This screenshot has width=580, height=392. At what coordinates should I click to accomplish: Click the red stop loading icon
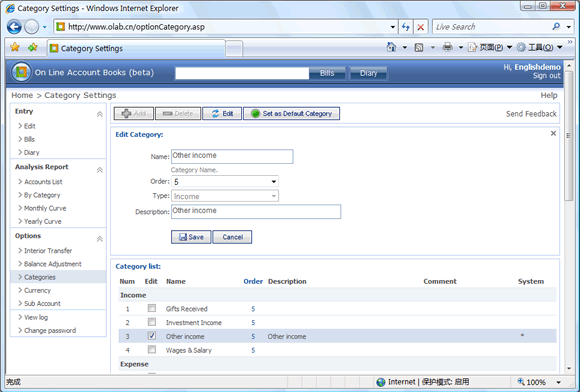click(421, 27)
